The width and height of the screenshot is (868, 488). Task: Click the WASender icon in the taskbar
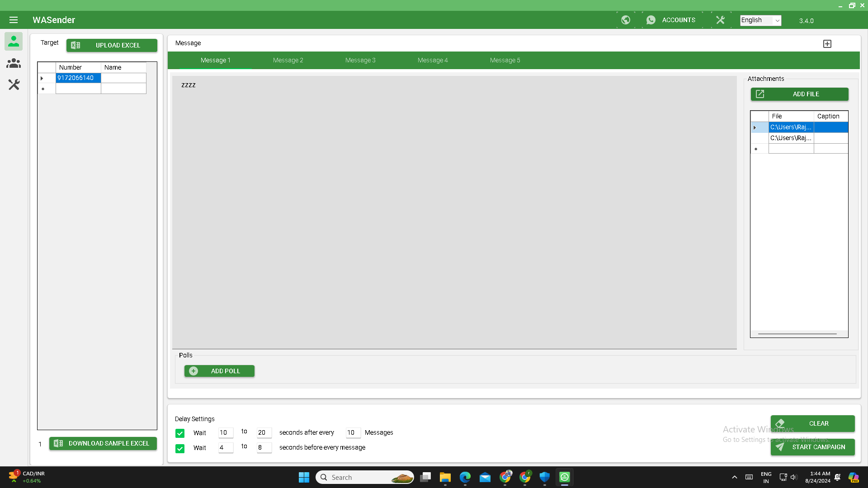[x=564, y=477]
